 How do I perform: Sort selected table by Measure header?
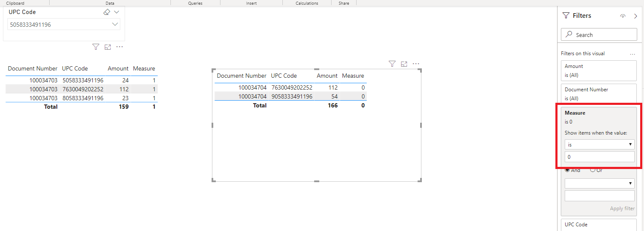click(353, 76)
